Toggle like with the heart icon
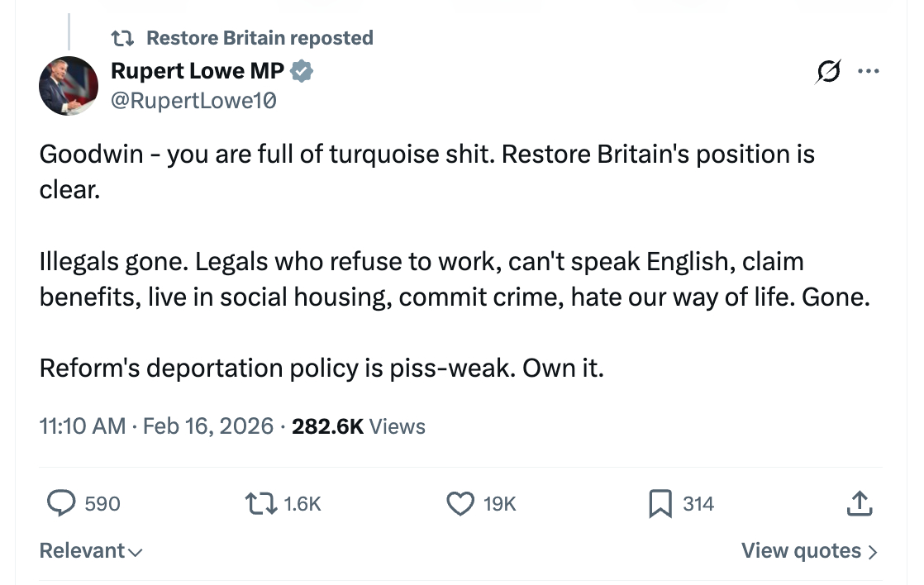 460,503
